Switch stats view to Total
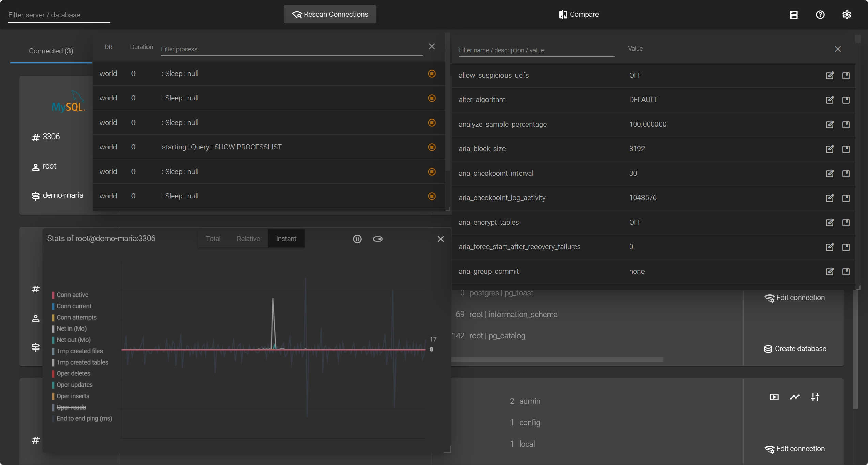 tap(213, 239)
